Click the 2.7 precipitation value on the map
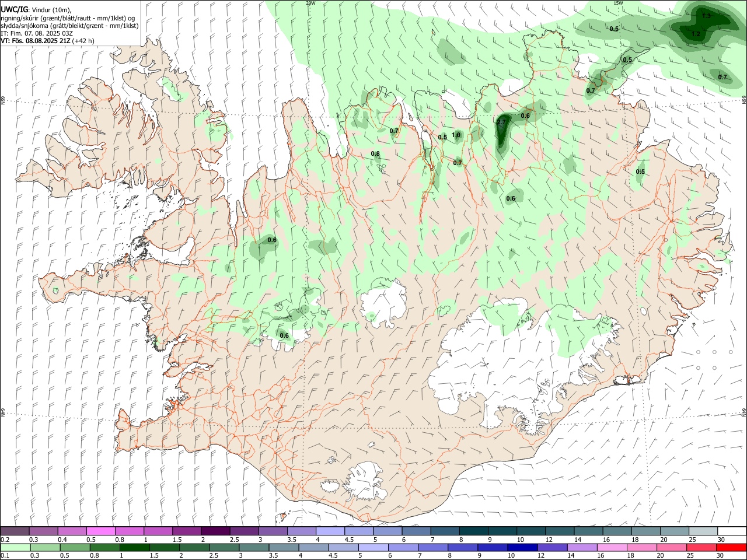 (501, 122)
